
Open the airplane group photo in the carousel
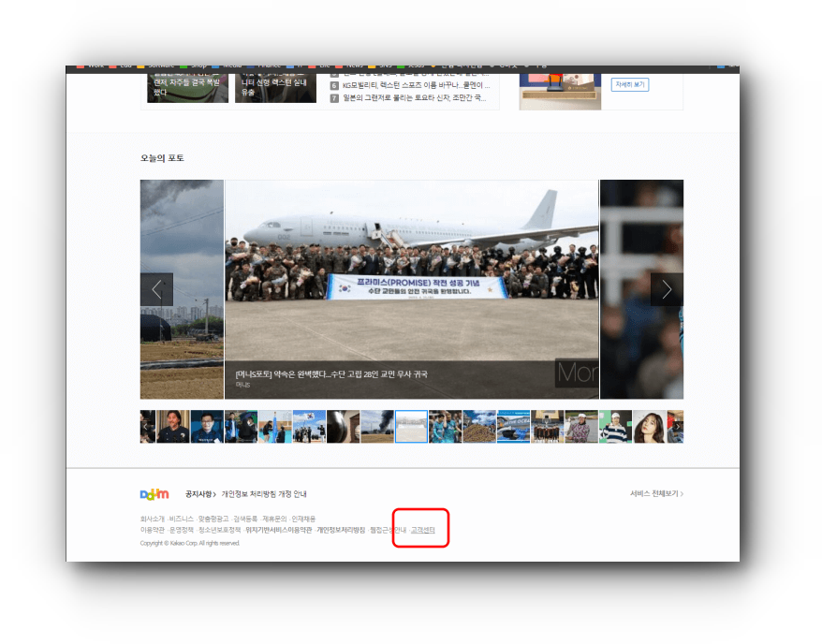412,289
